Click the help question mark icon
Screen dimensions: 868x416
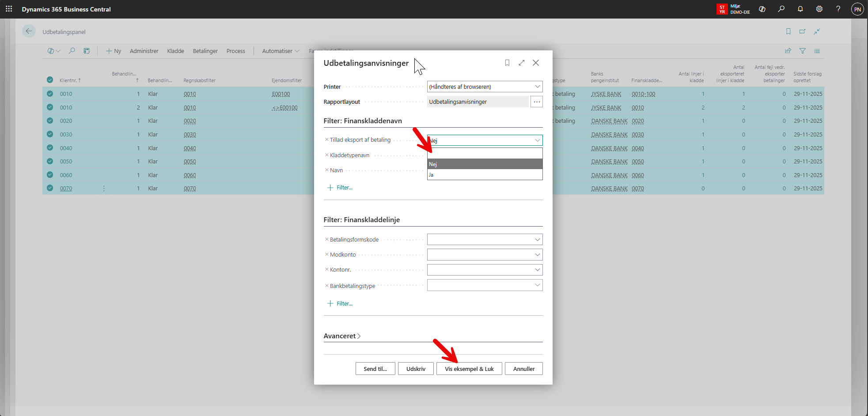(838, 9)
